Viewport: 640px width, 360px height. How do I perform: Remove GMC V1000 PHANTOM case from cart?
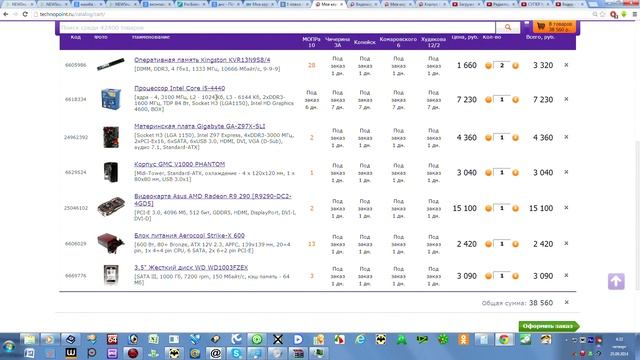pyautogui.click(x=566, y=172)
